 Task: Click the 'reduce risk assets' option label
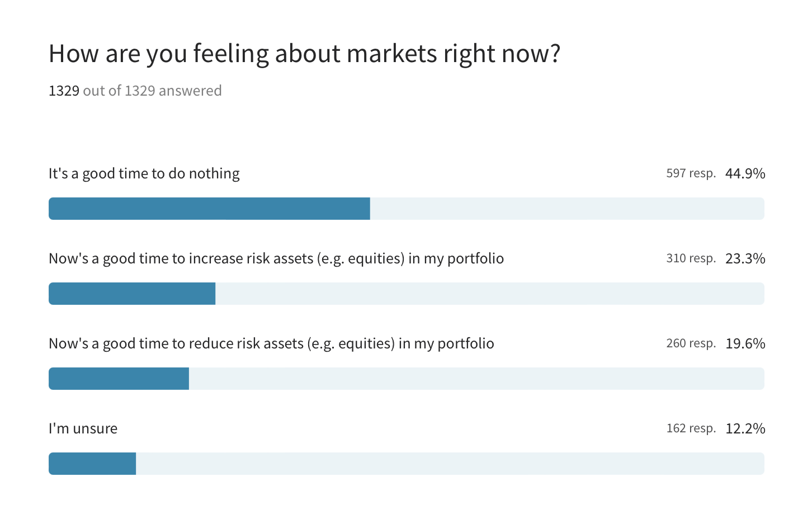[x=271, y=343]
